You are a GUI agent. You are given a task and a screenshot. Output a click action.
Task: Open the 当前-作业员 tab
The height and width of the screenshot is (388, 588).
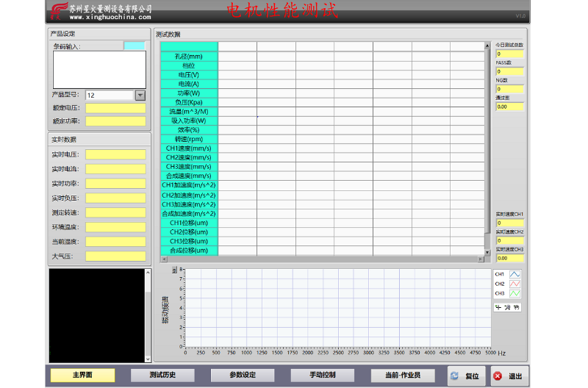click(403, 375)
